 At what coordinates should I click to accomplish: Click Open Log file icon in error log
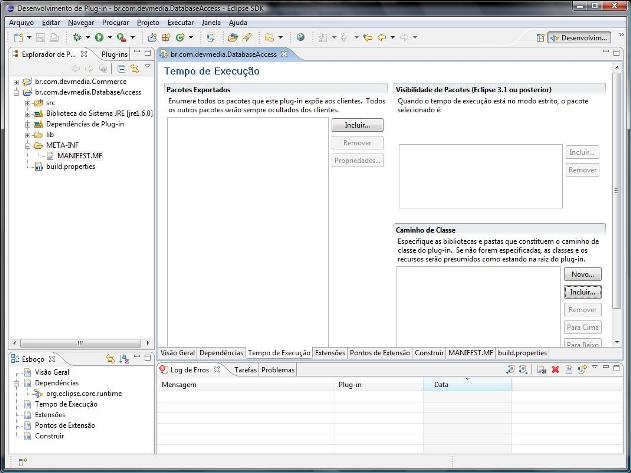[568, 370]
